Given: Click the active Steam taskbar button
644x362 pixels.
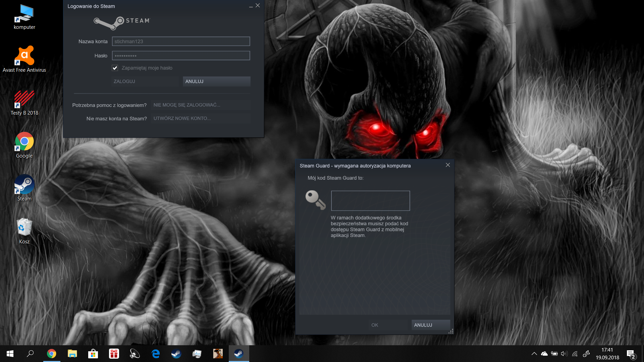Looking at the screenshot, I should [x=239, y=354].
